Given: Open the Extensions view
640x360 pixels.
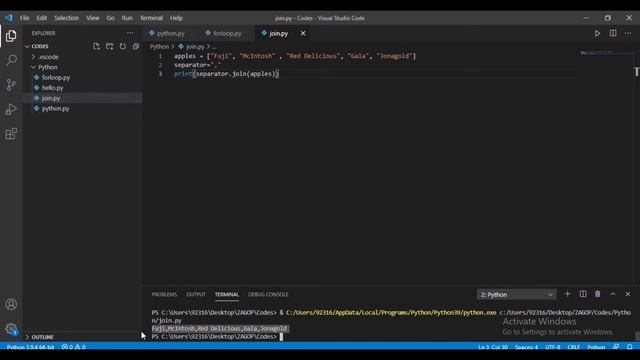Looking at the screenshot, I should tap(11, 134).
